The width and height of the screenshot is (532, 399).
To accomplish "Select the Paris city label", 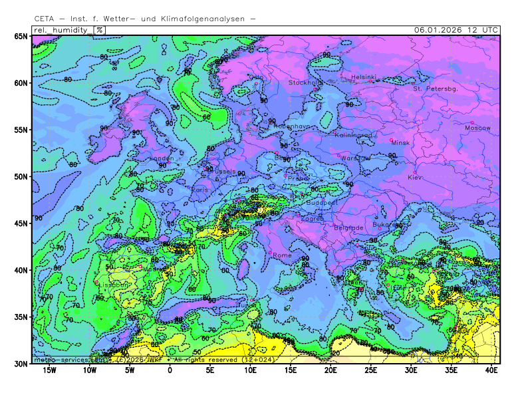I will [200, 190].
